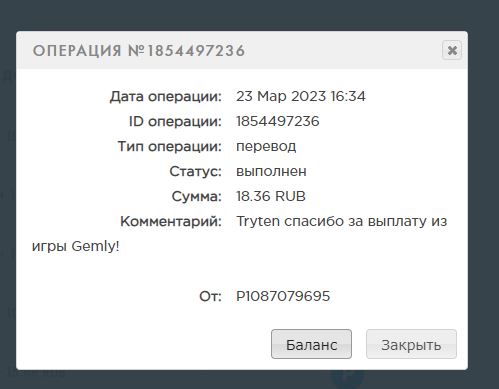Screen dimensions: 499x389
Task: Click the comment line игры Gemly!
Action: (x=76, y=247)
